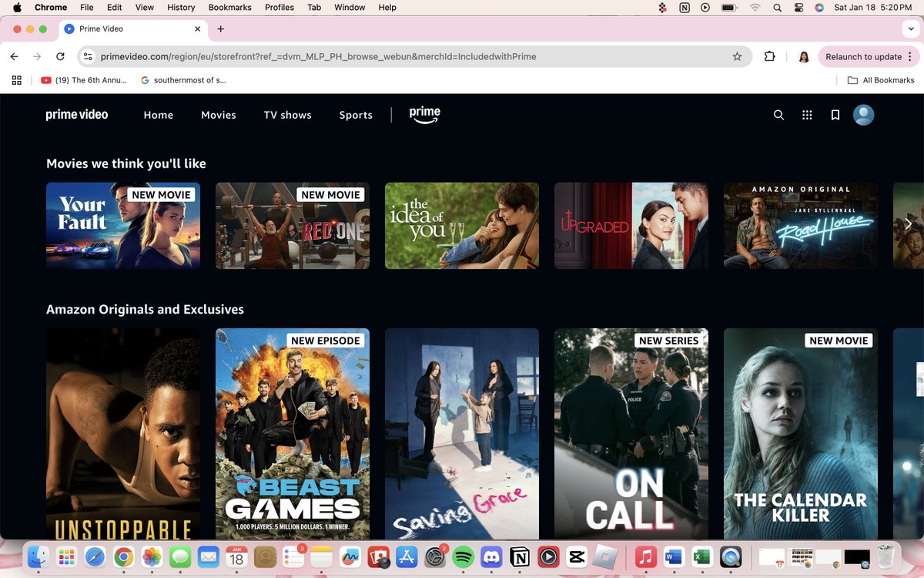The width and height of the screenshot is (924, 578).
Task: Open the On Call series poster
Action: [631, 434]
